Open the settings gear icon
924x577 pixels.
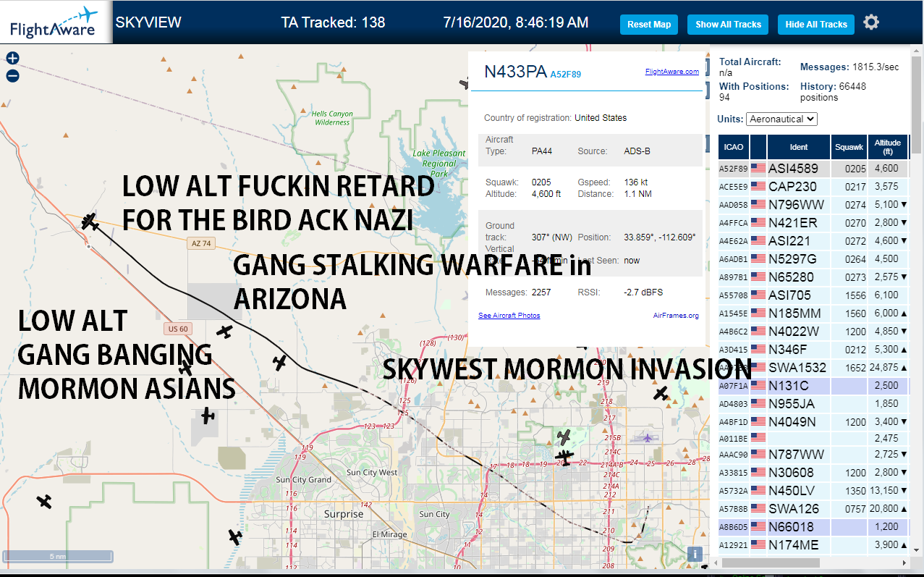pos(871,22)
